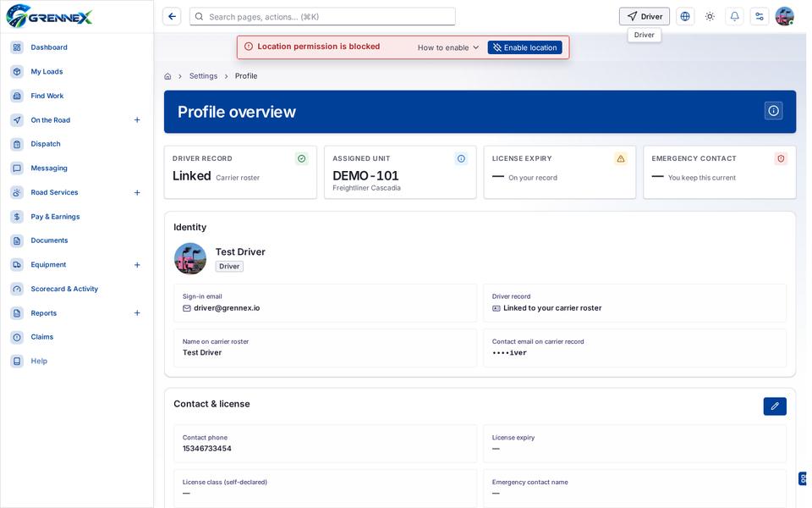The height and width of the screenshot is (508, 812).
Task: Expand the On the Road submenu
Action: pos(137,119)
